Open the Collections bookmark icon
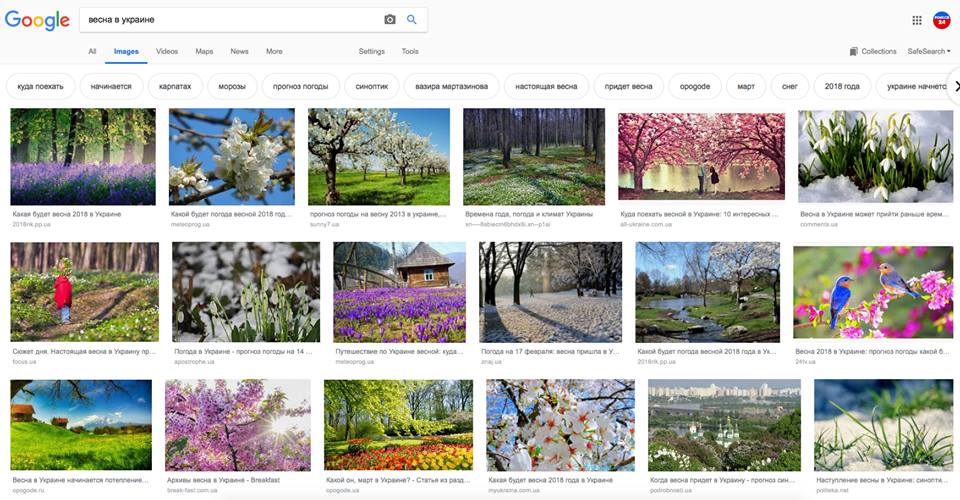 point(854,51)
